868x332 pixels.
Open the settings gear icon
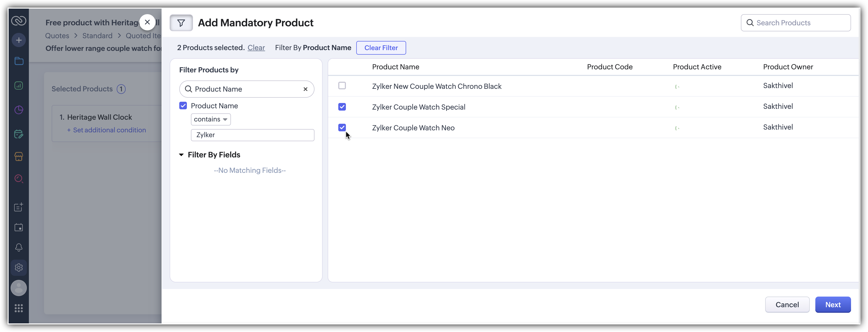point(19,267)
